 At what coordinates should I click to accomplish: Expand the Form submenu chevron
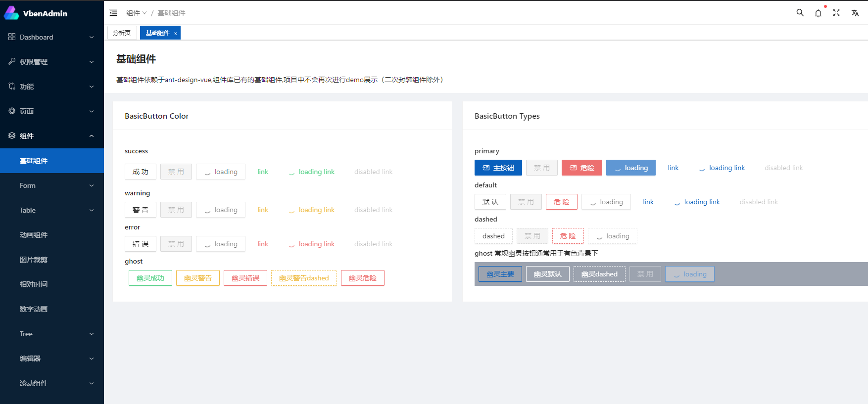tap(92, 185)
